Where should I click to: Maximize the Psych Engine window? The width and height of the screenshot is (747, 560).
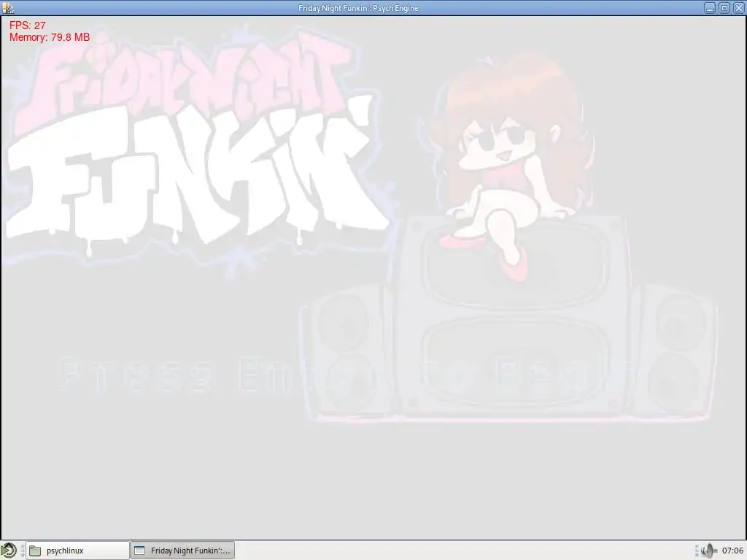click(x=724, y=8)
